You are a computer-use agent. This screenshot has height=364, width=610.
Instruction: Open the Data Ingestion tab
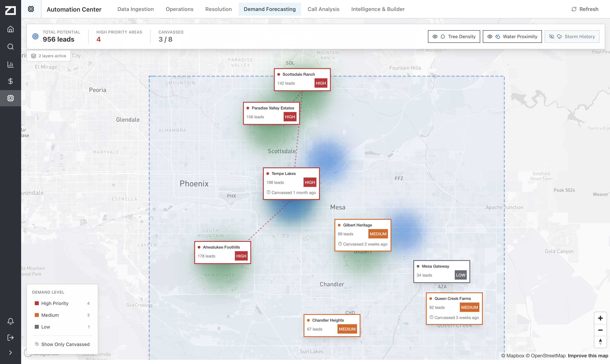[x=135, y=9]
